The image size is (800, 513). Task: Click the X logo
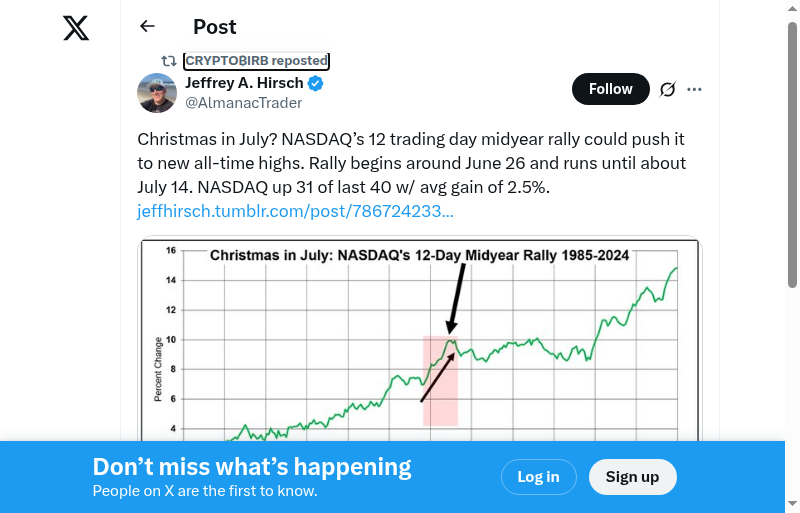76,27
